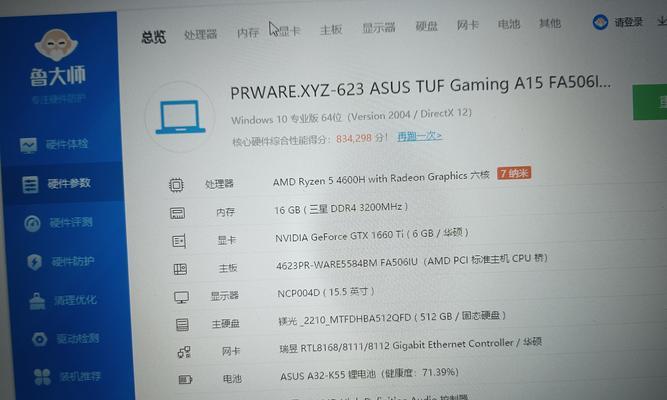Click the laptop computer icon
Screen dimensions: 667x400
[180, 117]
